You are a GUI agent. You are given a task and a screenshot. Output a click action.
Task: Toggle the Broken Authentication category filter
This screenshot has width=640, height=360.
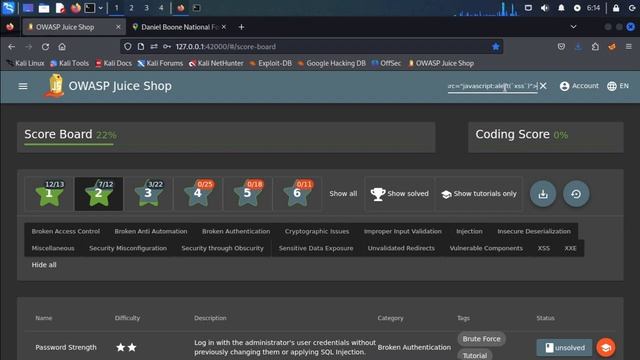(x=236, y=231)
